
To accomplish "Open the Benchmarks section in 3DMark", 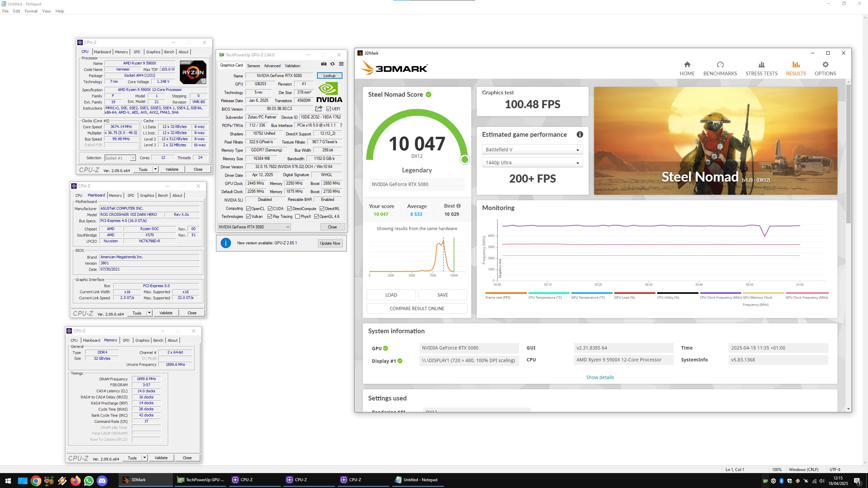I will [x=720, y=68].
